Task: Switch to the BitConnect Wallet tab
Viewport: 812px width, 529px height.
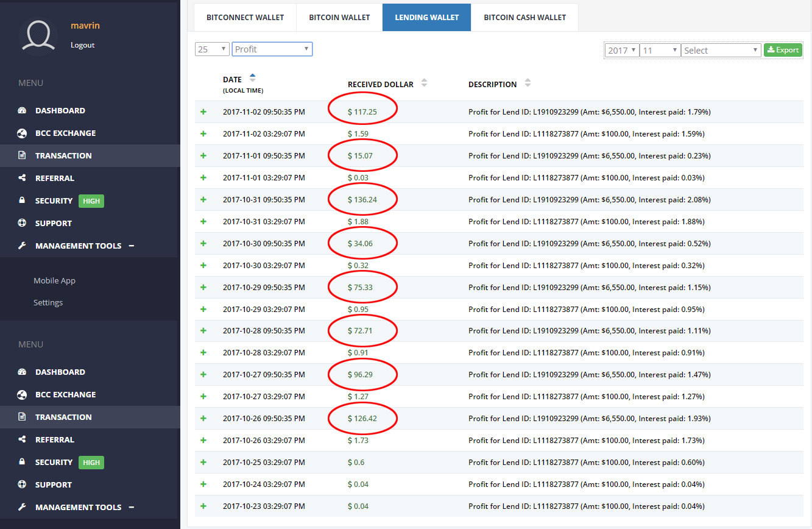Action: pyautogui.click(x=245, y=17)
